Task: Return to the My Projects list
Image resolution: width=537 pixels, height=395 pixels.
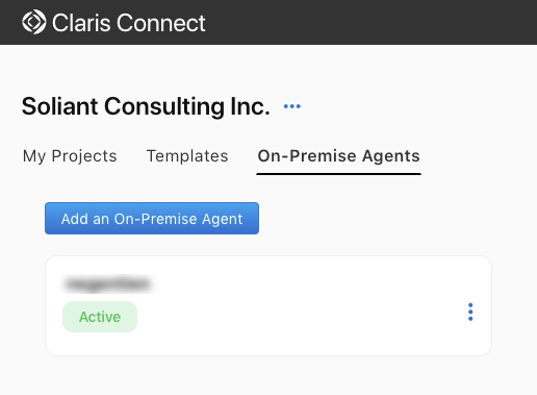Action: [70, 156]
